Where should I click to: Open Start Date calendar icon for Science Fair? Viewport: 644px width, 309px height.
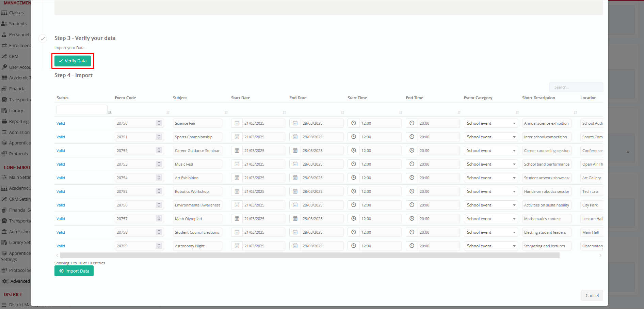coord(237,123)
